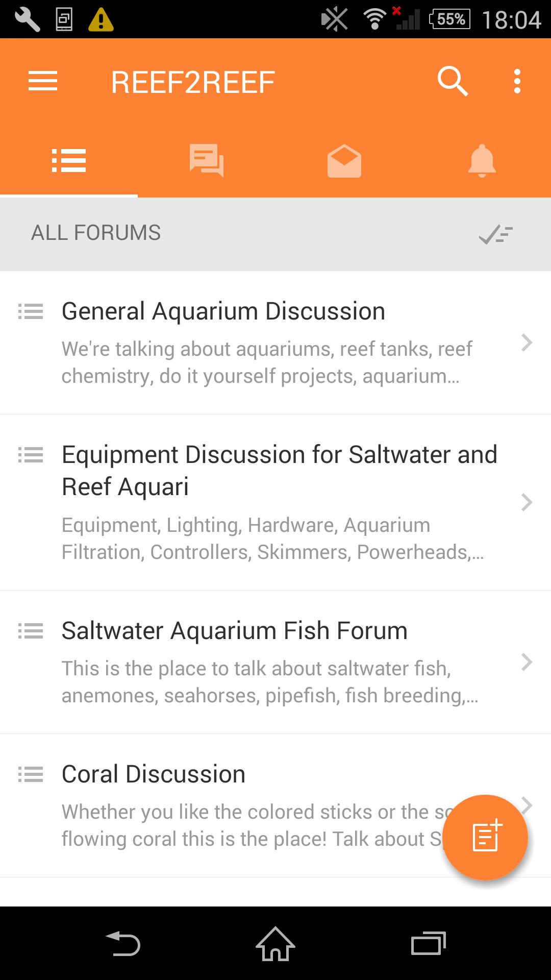Open the three-dot overflow menu

coord(517,82)
